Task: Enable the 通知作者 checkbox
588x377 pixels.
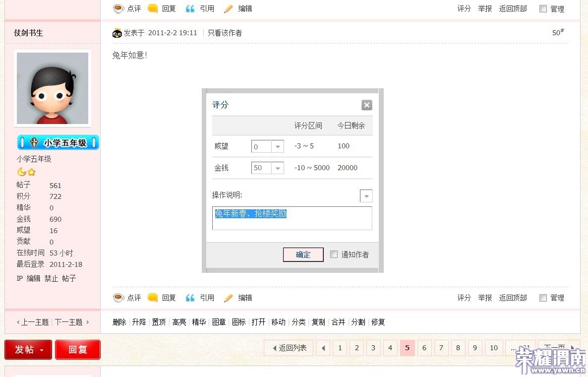Action: (x=334, y=254)
